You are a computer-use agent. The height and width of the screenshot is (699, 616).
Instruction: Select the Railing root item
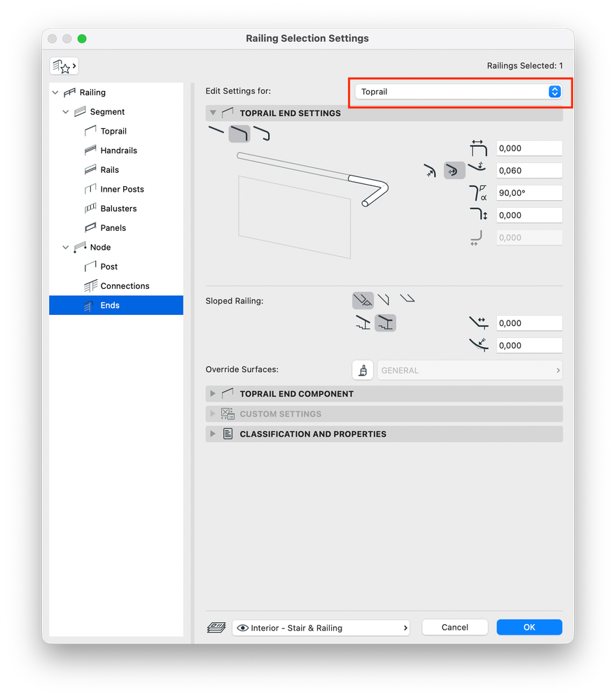pos(92,93)
